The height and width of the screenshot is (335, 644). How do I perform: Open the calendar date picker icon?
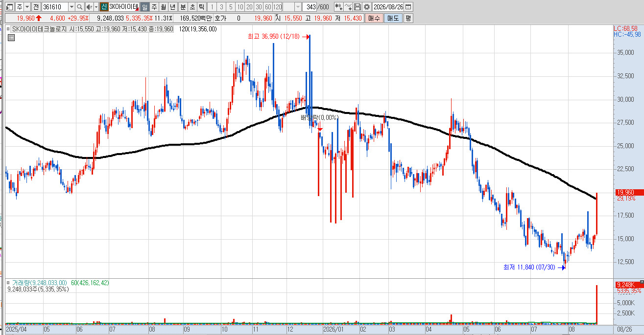click(408, 7)
